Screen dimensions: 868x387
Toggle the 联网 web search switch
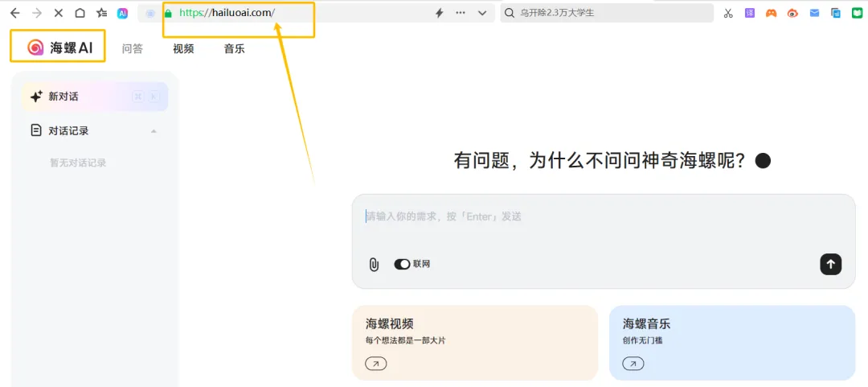(x=402, y=265)
